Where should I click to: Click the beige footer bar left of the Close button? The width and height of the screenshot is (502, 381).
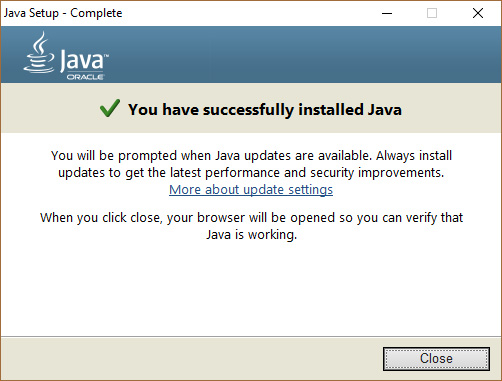point(190,359)
